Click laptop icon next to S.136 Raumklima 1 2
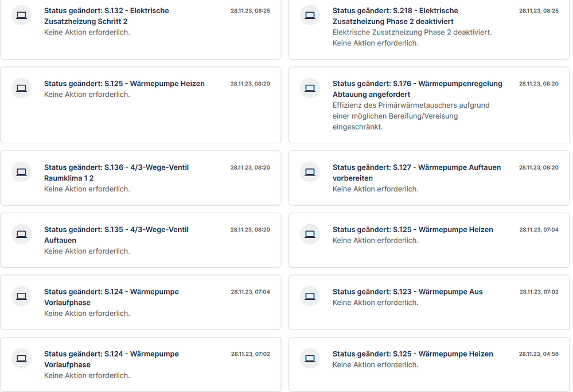 [x=22, y=172]
